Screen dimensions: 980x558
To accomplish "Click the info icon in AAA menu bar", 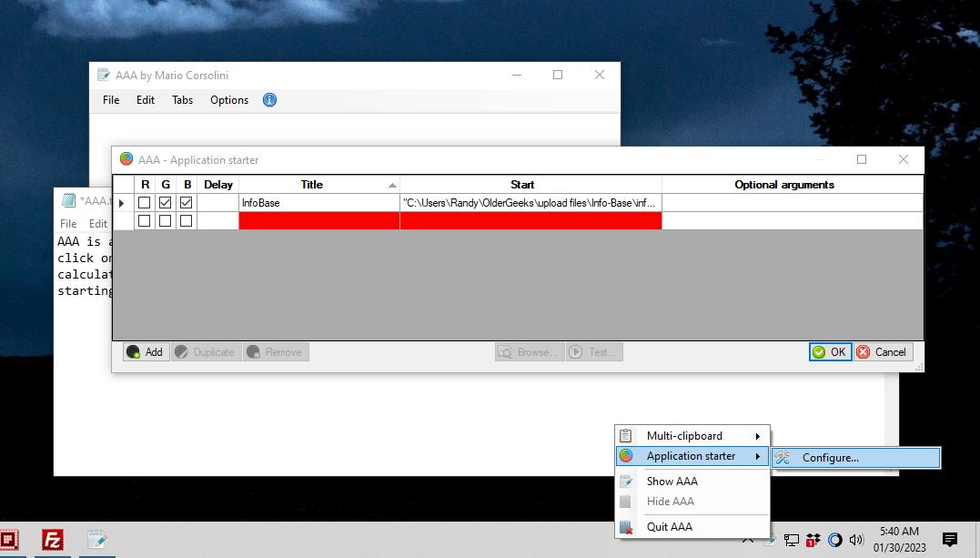I will (269, 100).
